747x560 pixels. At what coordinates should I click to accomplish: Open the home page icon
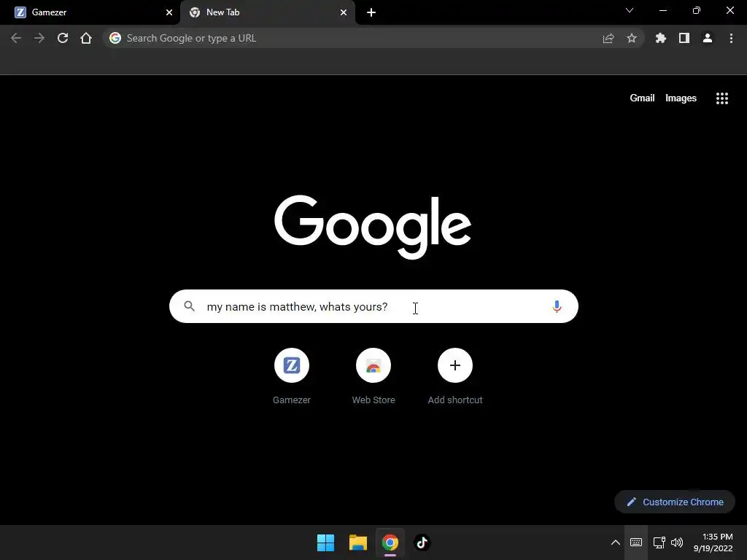[86, 38]
